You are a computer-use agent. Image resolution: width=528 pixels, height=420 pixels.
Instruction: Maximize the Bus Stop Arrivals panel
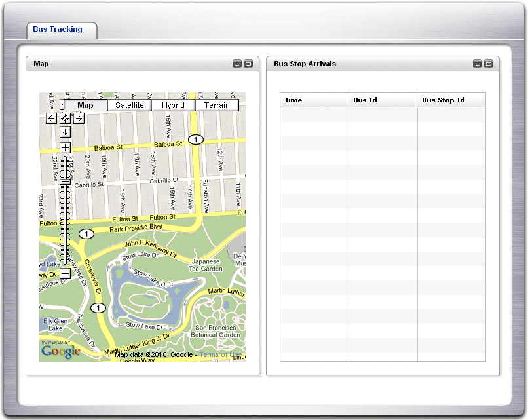(x=489, y=64)
